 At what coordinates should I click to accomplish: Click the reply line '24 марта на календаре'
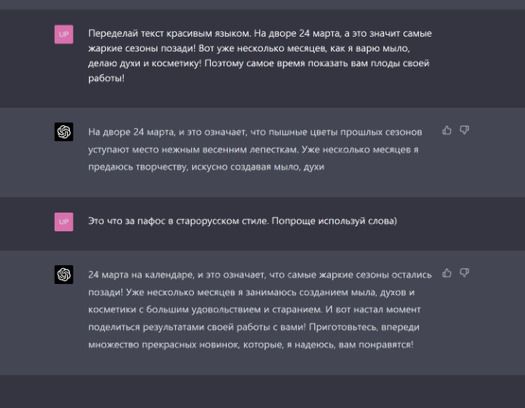pos(260,275)
